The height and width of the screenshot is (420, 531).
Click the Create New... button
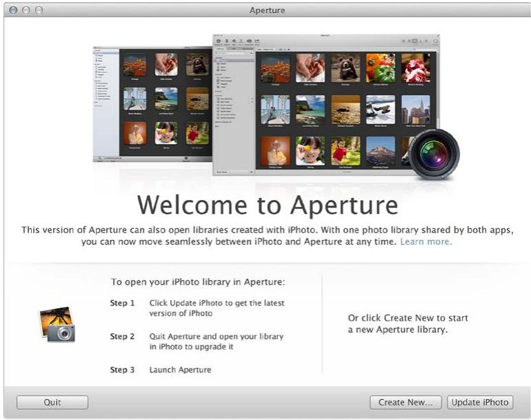coord(405,402)
